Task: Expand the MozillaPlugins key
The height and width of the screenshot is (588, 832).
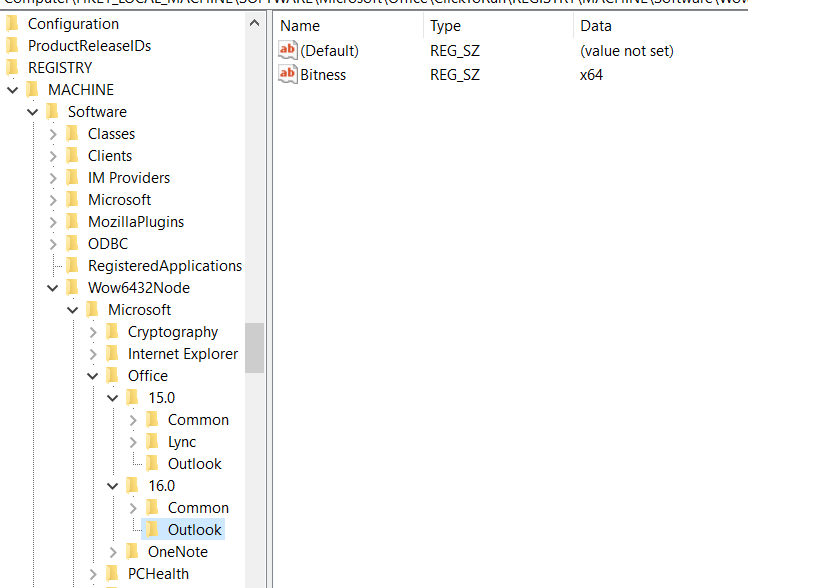Action: (53, 222)
